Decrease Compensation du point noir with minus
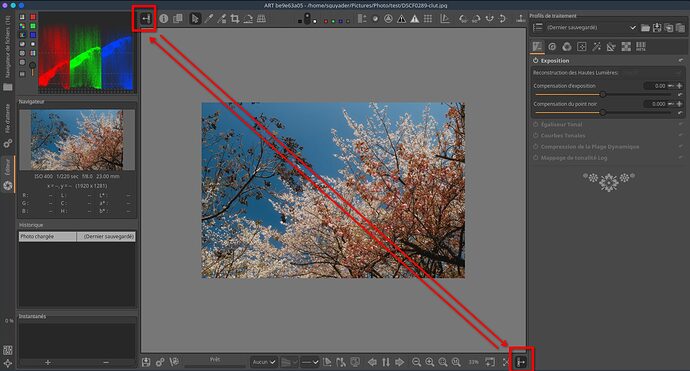The height and width of the screenshot is (371, 690). (x=671, y=104)
